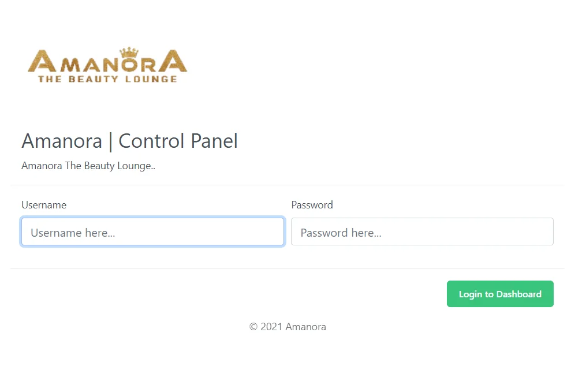Click inside the Username input field

pos(152,232)
